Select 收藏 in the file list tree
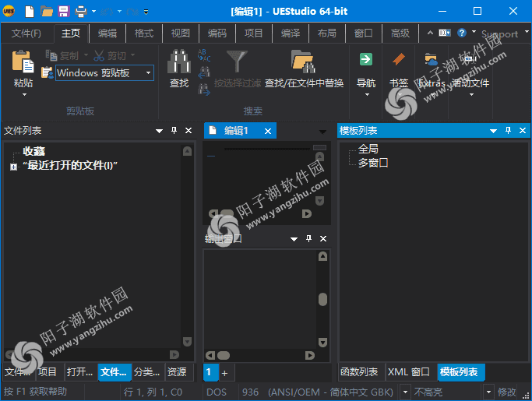 (x=34, y=151)
